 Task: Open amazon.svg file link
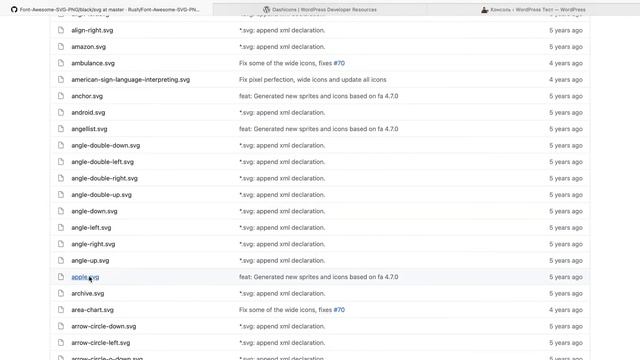[89, 47]
